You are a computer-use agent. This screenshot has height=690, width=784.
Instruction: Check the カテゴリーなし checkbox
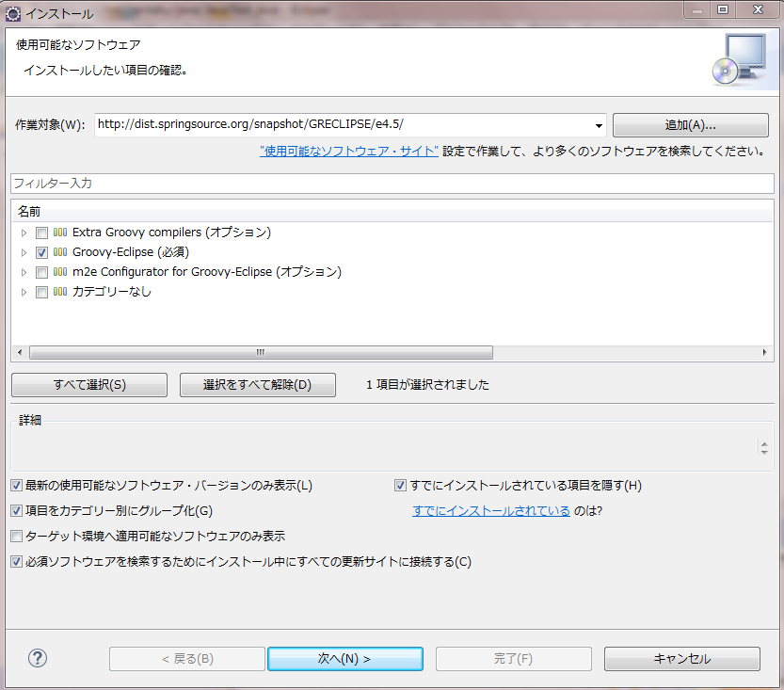pyautogui.click(x=42, y=292)
